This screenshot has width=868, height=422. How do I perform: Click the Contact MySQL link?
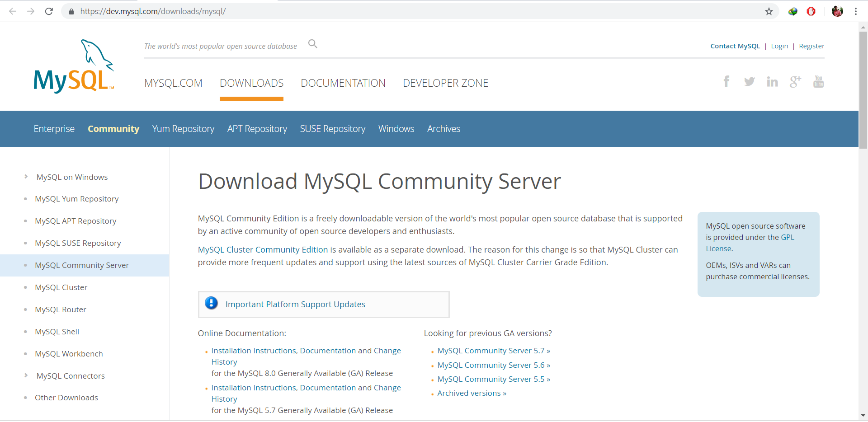tap(735, 46)
